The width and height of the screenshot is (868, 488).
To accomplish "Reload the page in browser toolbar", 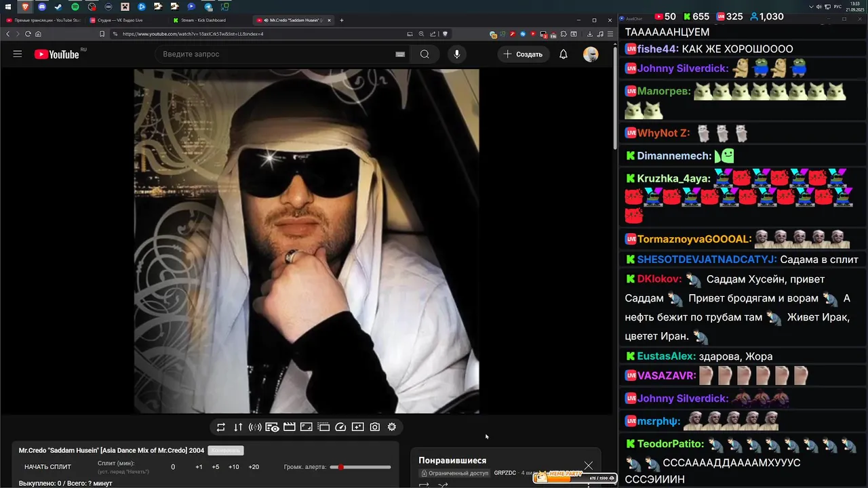I will pos(28,34).
